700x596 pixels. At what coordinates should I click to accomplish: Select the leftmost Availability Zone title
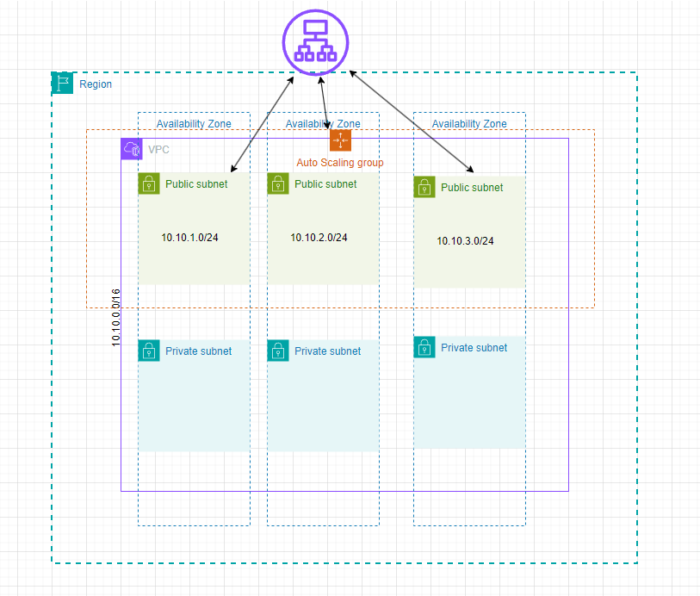pos(194,123)
